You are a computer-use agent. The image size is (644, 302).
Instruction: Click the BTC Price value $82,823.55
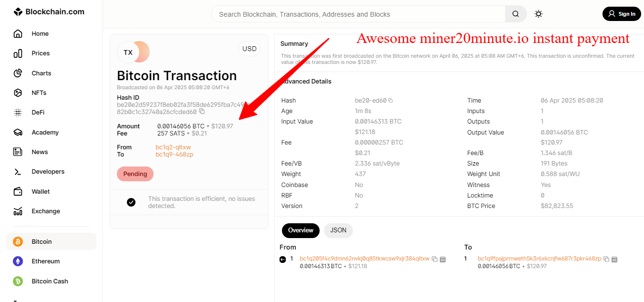pos(557,206)
